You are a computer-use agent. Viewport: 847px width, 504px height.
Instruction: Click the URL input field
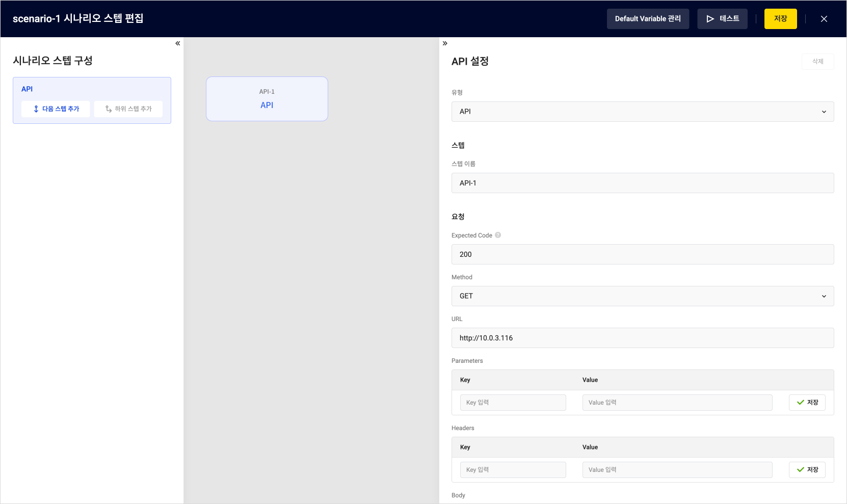coord(643,338)
